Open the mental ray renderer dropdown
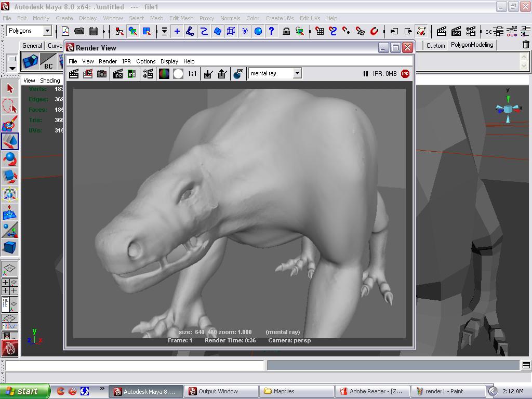This screenshot has height=399, width=532. 296,73
